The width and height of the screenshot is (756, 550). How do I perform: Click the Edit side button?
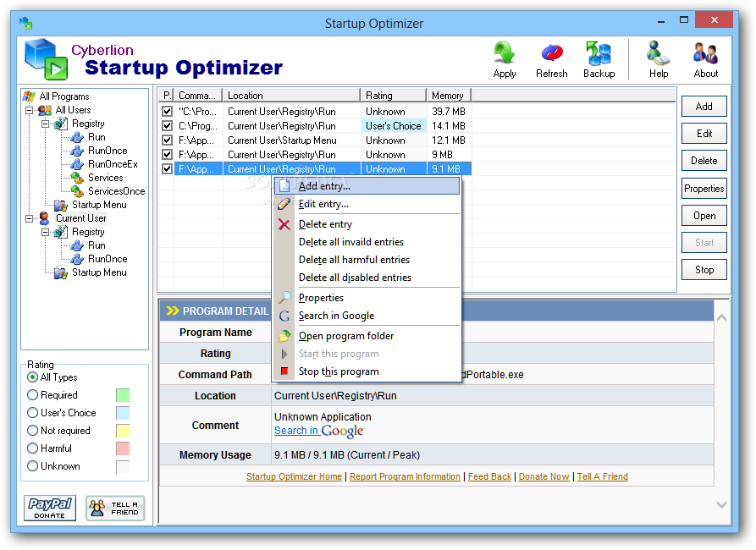[x=704, y=134]
